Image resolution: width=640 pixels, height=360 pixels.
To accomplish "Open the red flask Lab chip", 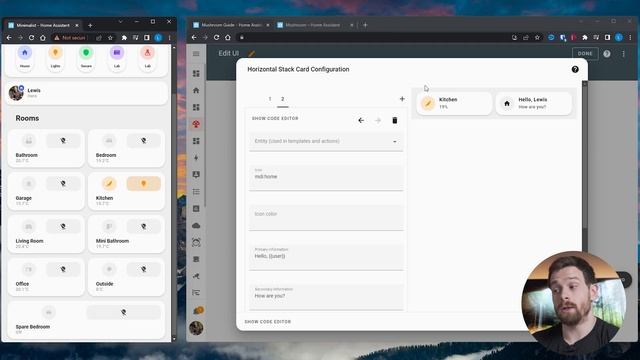I will 147,58.
